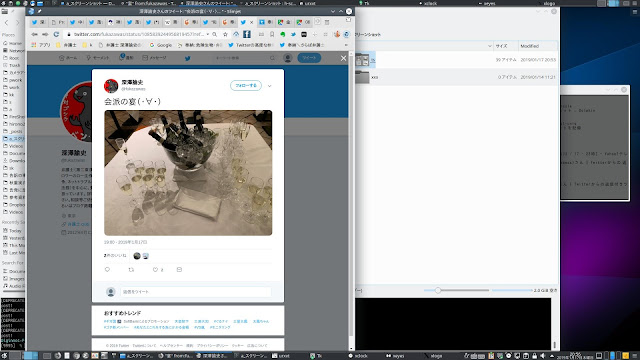Click the direct message envelope icon under tweet
The image size is (640, 360).
tap(179, 269)
